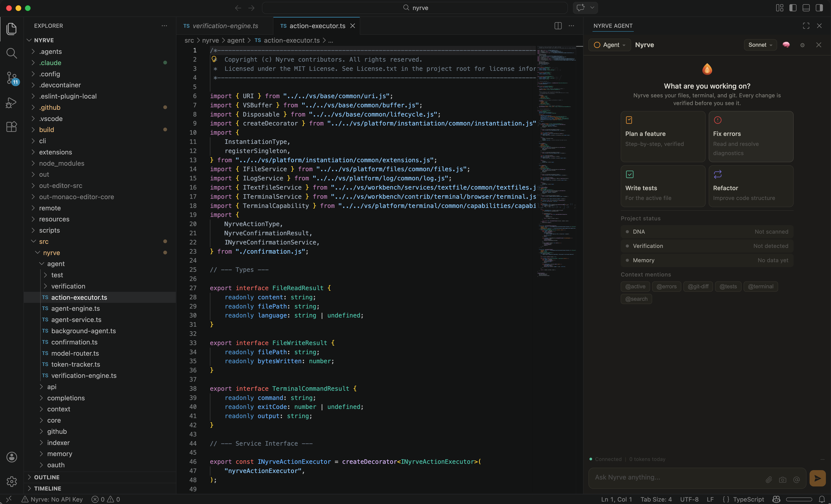Screen dimensions: 831x504
Task: Open the Extensions view
Action: click(11, 127)
